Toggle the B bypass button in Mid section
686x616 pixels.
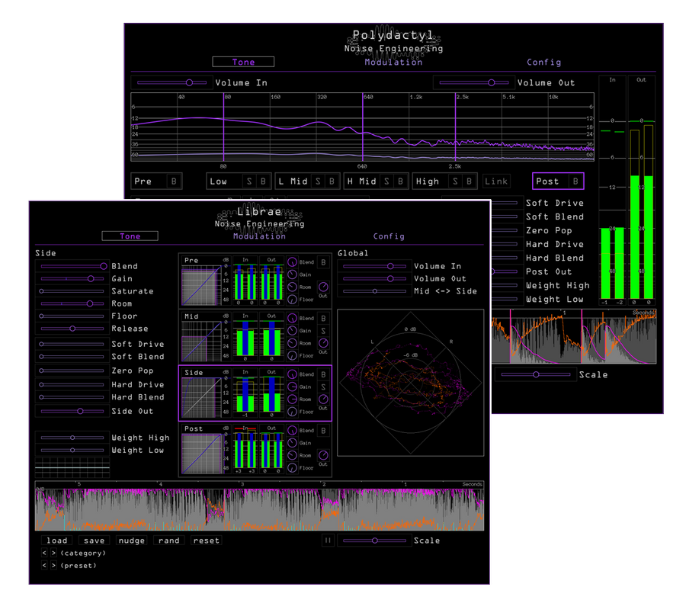click(x=323, y=318)
